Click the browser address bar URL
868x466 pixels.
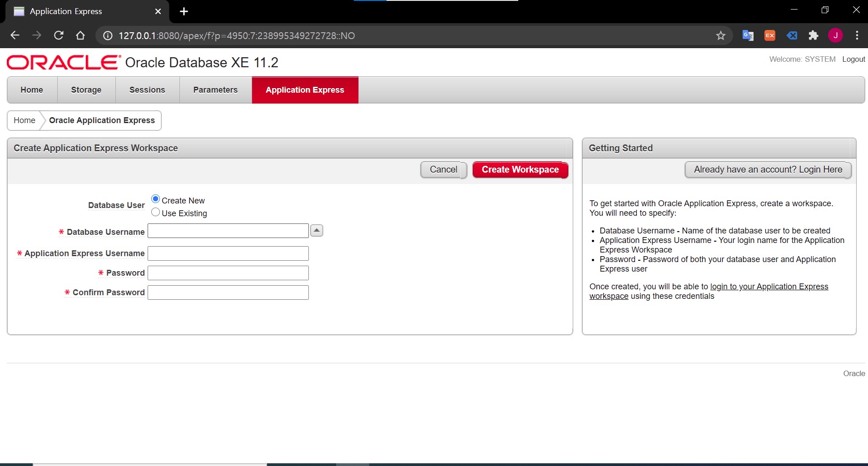(237, 35)
